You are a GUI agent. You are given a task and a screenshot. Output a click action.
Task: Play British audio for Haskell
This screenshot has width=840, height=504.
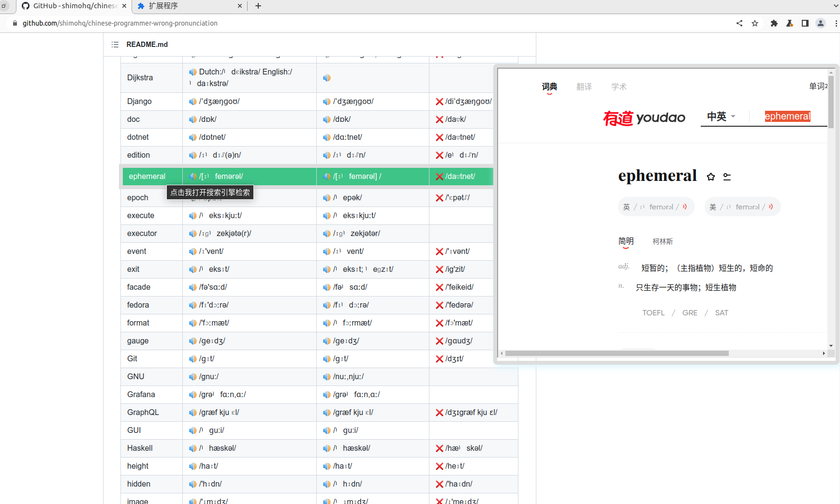[x=192, y=448]
